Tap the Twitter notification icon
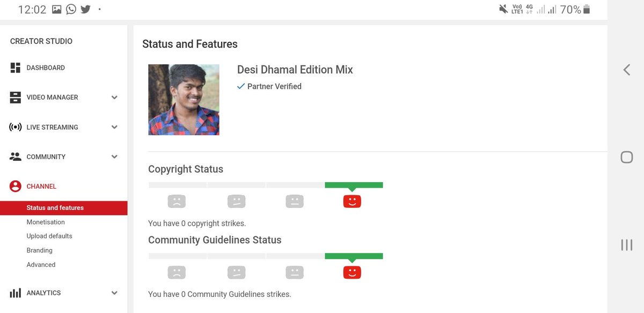644x313 pixels. 85,9
